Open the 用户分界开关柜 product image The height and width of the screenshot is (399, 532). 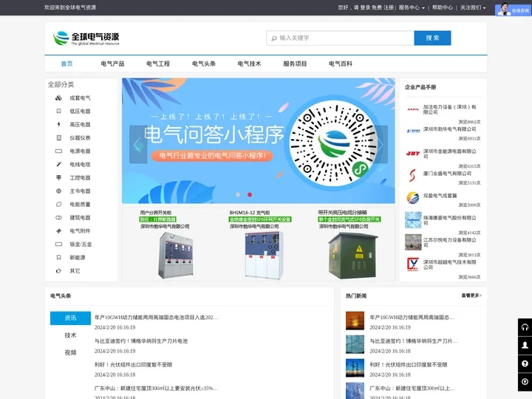(x=176, y=255)
